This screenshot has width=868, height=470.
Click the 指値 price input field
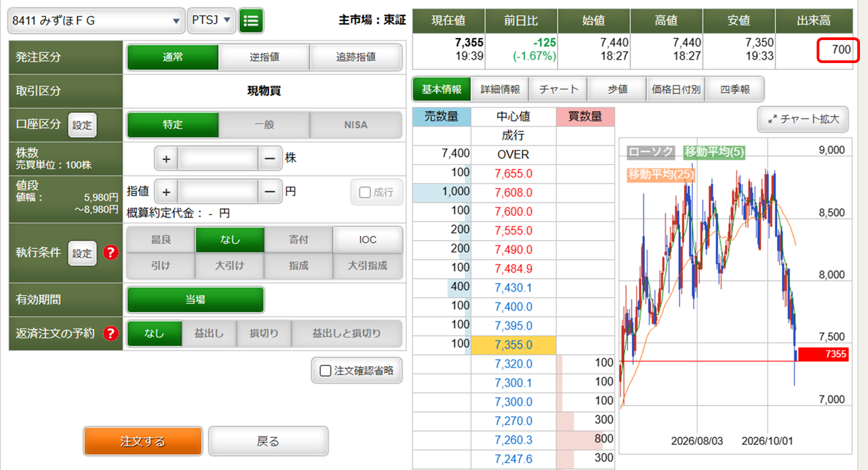coord(218,192)
